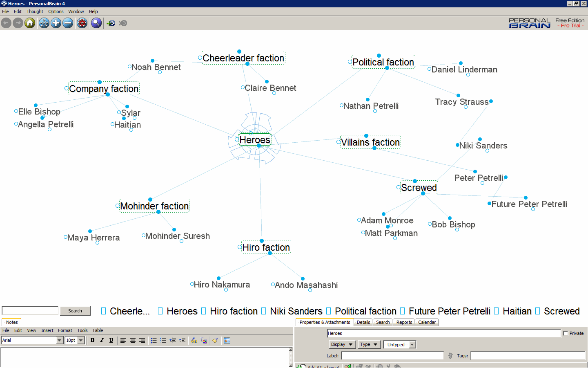
Task: Click the grayed-out forget thought icon
Action: [123, 23]
